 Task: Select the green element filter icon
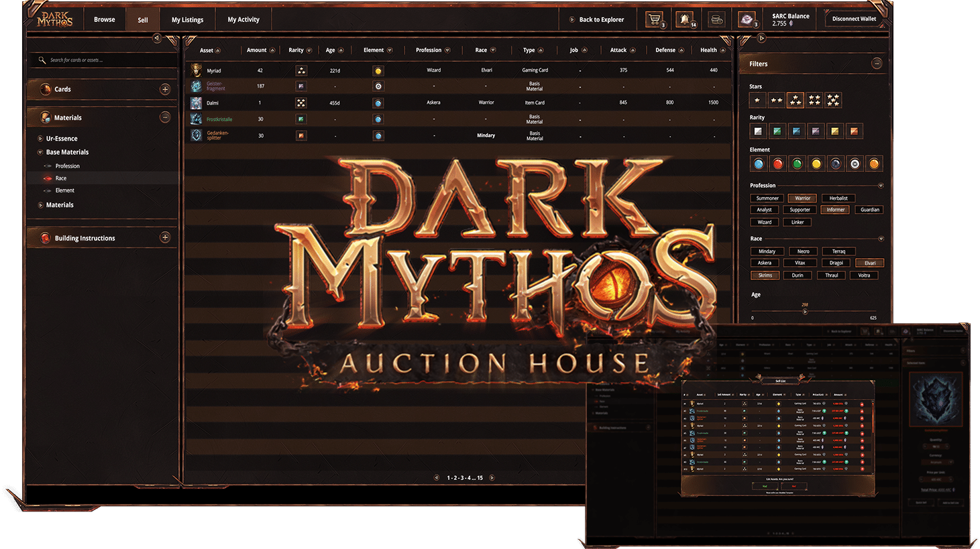797,164
